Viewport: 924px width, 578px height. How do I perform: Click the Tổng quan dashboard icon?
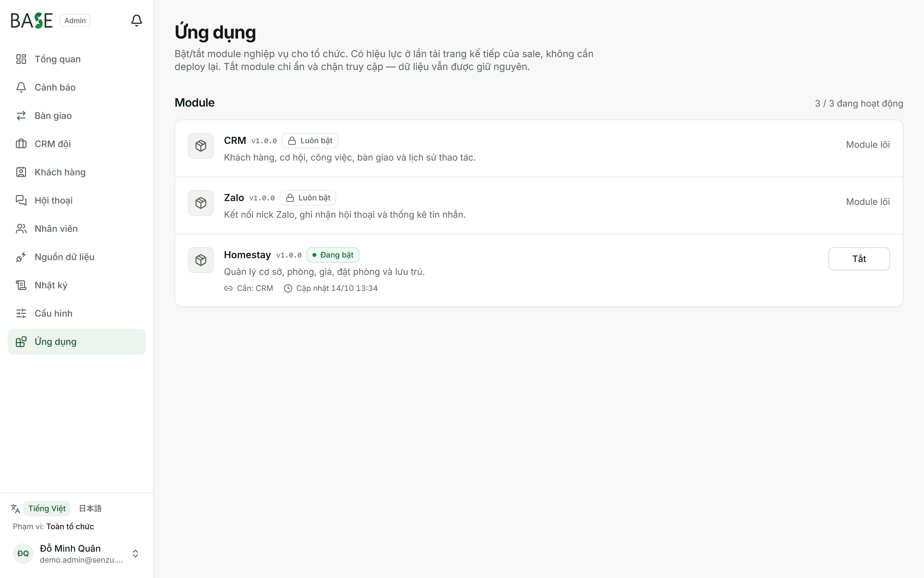(21, 59)
